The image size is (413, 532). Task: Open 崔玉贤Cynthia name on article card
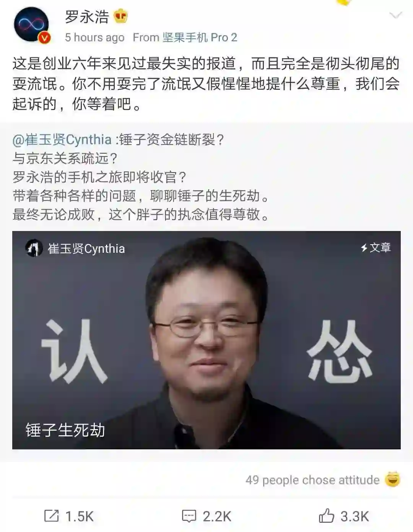tap(86, 249)
